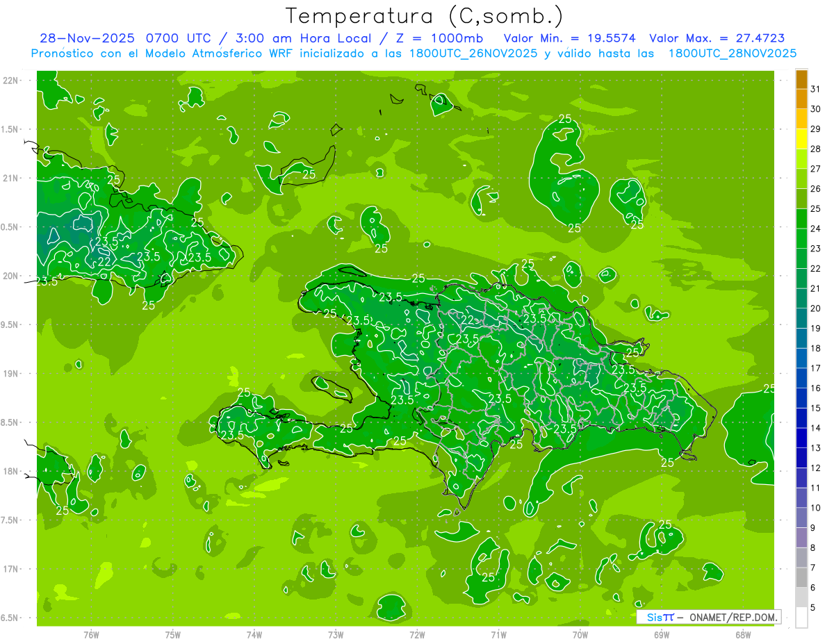
Task: Click the "74W" longitude axis label
Action: point(254,634)
